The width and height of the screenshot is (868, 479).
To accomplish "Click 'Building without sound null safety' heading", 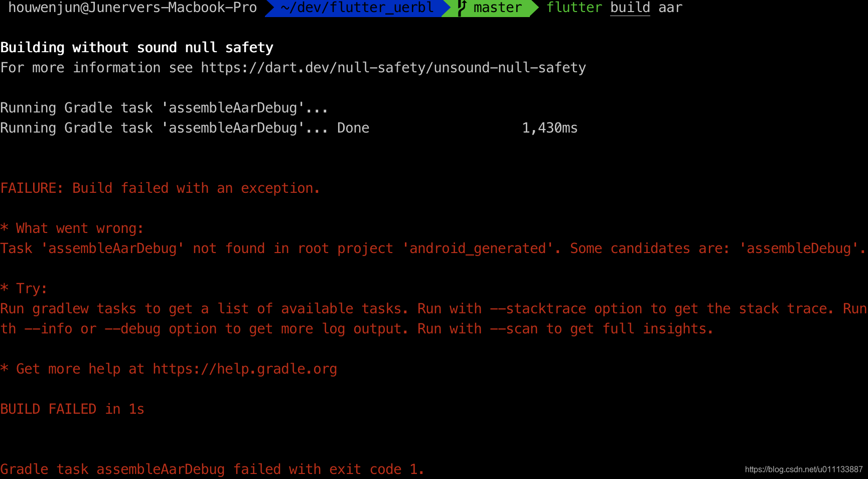I will [137, 48].
